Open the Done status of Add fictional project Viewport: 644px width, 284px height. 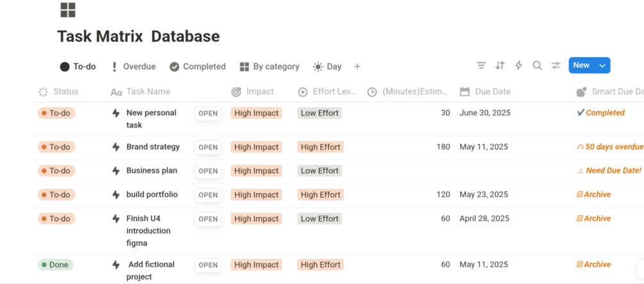(x=55, y=265)
